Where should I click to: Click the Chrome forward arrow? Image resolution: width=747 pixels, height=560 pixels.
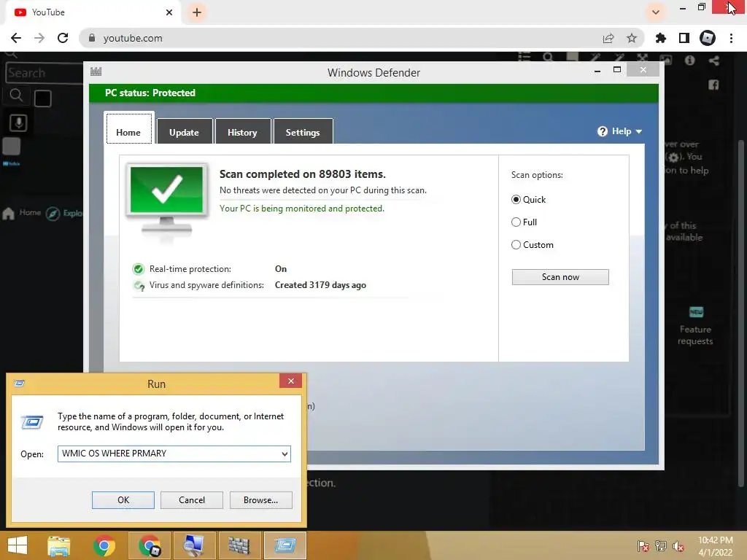(x=39, y=38)
